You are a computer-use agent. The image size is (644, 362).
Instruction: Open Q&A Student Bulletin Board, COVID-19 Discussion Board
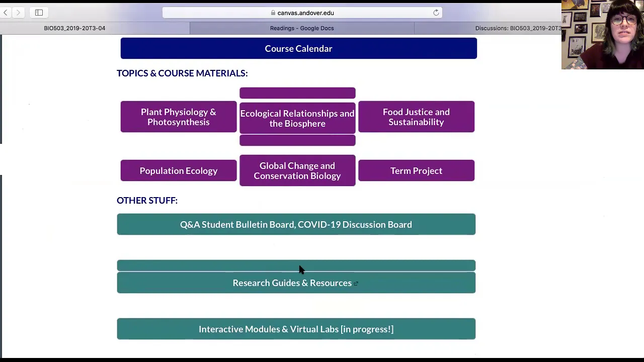[x=296, y=224]
